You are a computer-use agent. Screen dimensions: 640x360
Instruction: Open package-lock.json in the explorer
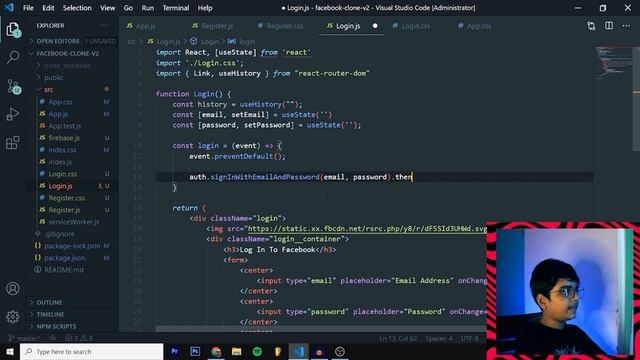coord(72,246)
